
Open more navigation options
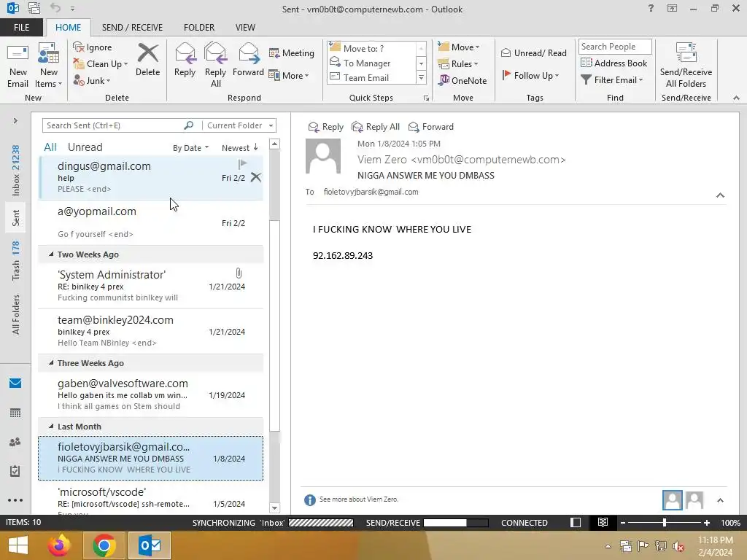pyautogui.click(x=15, y=500)
